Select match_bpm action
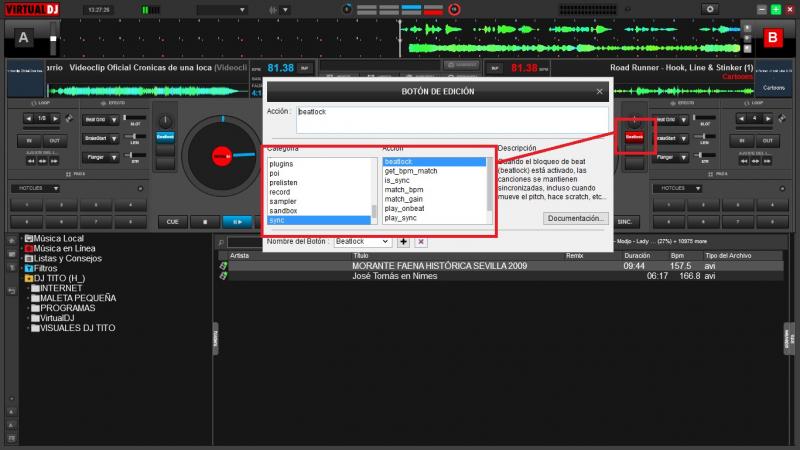Screen dimensions: 800x450 coord(404,190)
